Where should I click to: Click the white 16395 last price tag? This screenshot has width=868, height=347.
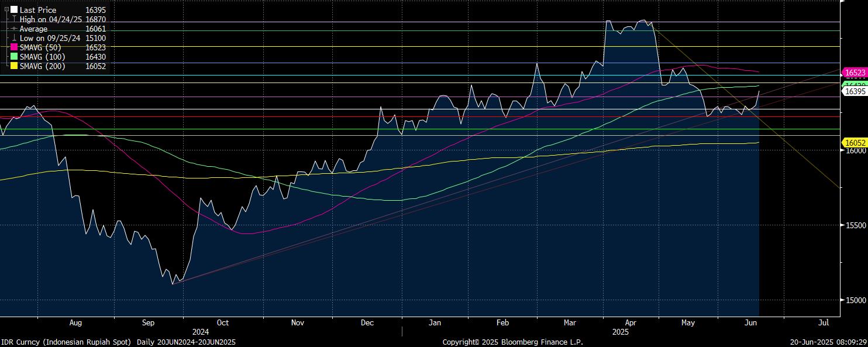coord(855,92)
